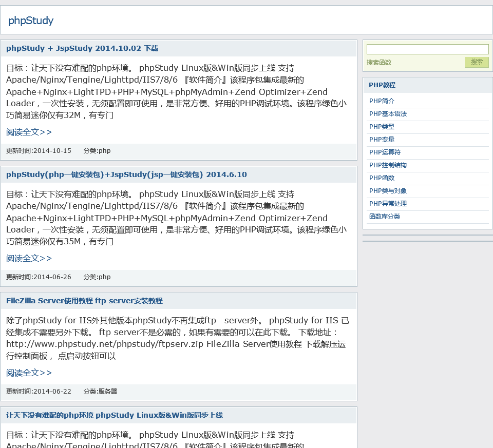
Task: Open 'FileZilla Server使用教程 ftp server安装教程' article
Action: 84,301
